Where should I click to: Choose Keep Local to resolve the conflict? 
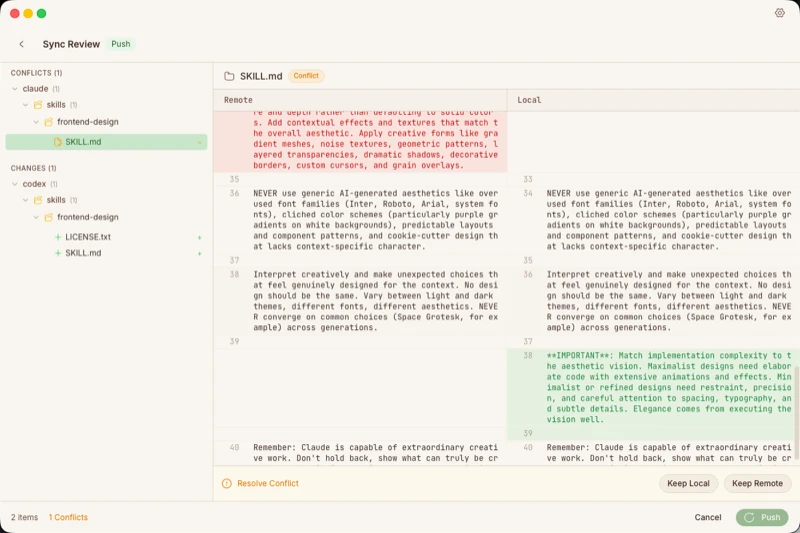(x=688, y=484)
